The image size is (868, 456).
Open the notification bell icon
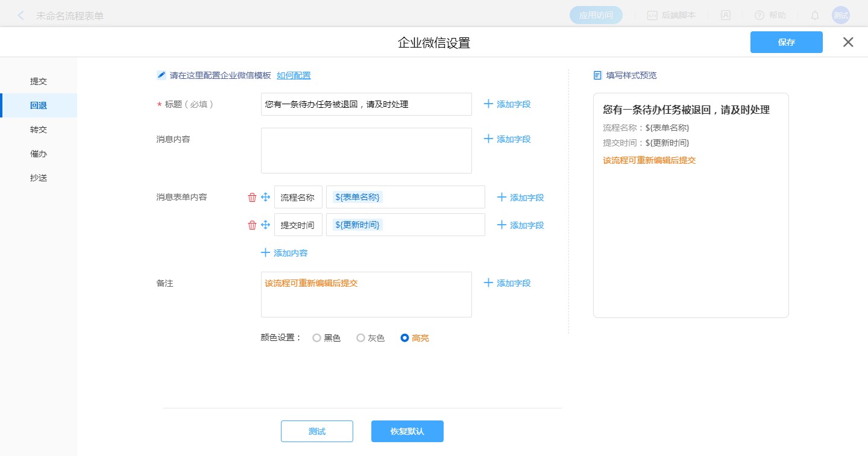[x=814, y=16]
